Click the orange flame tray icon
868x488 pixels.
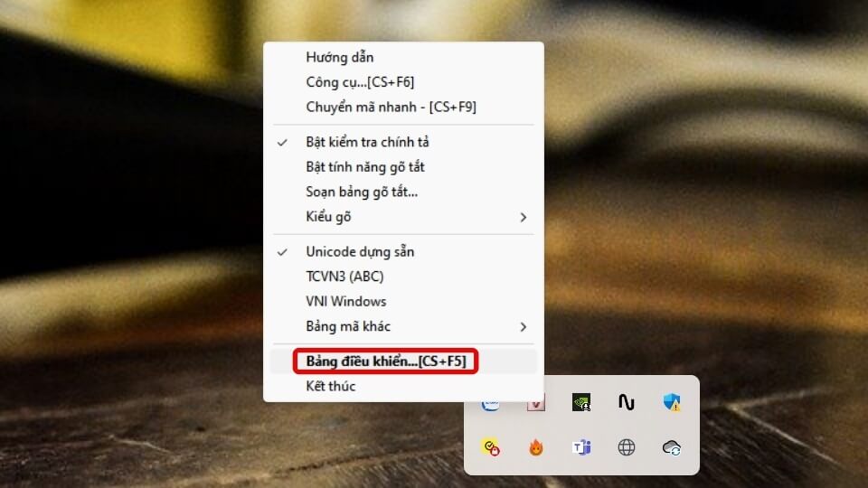coord(536,447)
